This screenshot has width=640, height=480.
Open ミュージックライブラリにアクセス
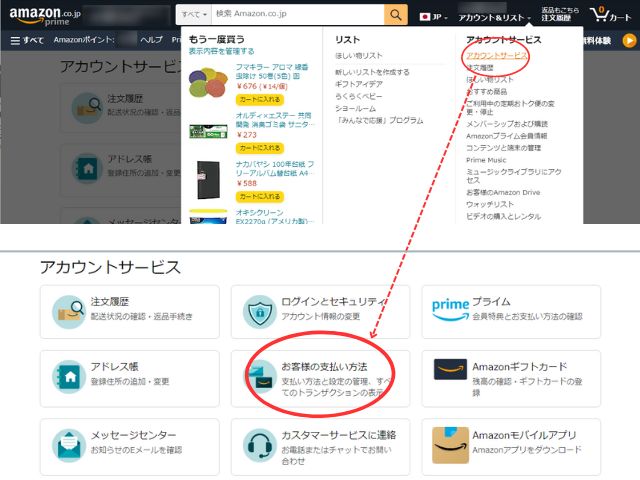click(x=513, y=176)
